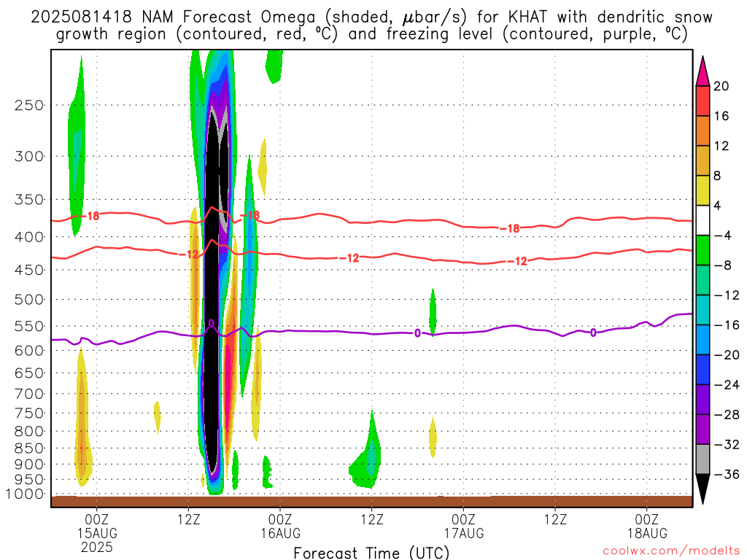Click the 550 pressure level label
The height and width of the screenshot is (560, 747).
click(x=29, y=326)
